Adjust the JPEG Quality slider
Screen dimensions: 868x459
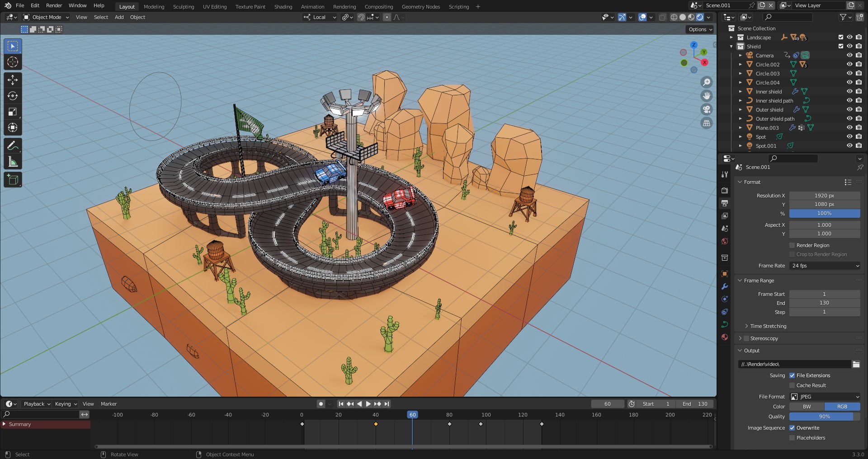tap(825, 417)
